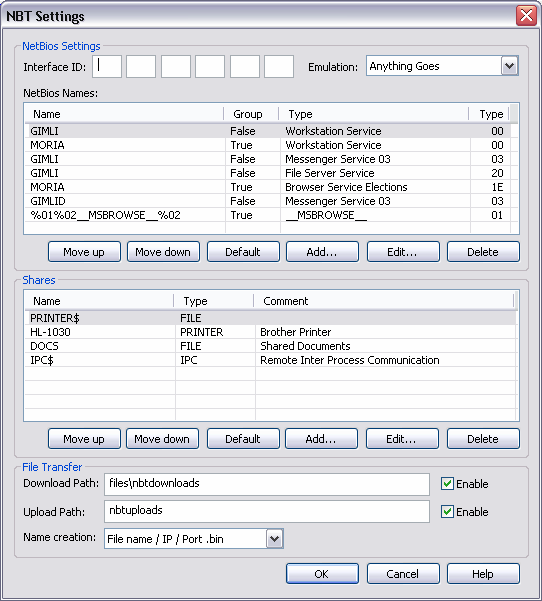Expand the Name creation dropdown
The width and height of the screenshot is (542, 601).
274,539
